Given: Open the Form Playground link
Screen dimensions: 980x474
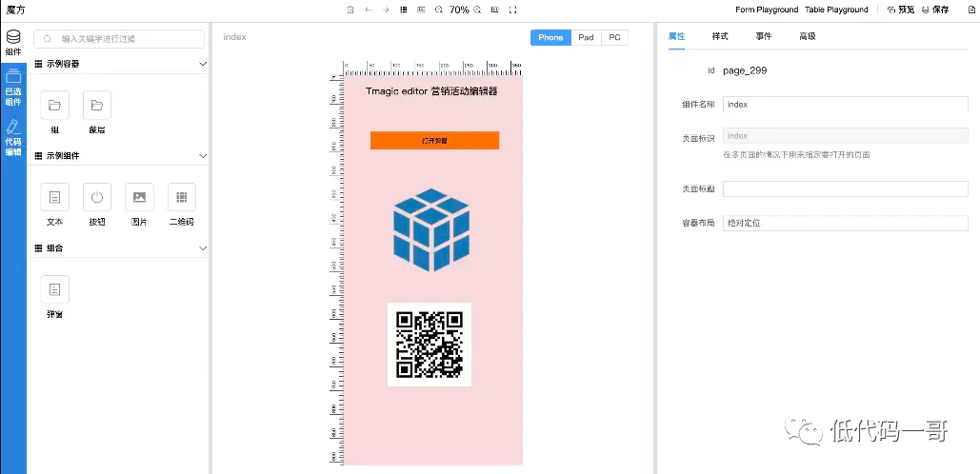Looking at the screenshot, I should coord(767,10).
